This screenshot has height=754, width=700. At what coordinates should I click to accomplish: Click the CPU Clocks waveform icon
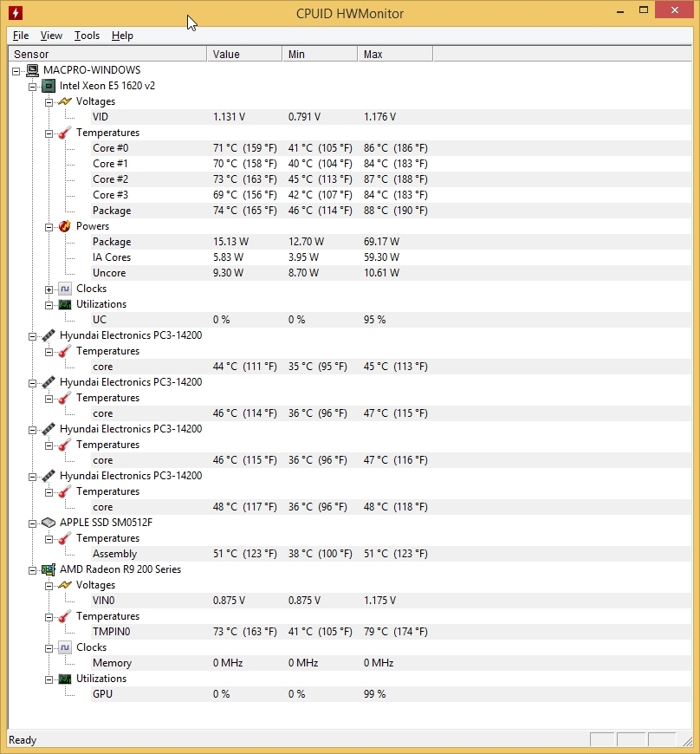(x=65, y=289)
